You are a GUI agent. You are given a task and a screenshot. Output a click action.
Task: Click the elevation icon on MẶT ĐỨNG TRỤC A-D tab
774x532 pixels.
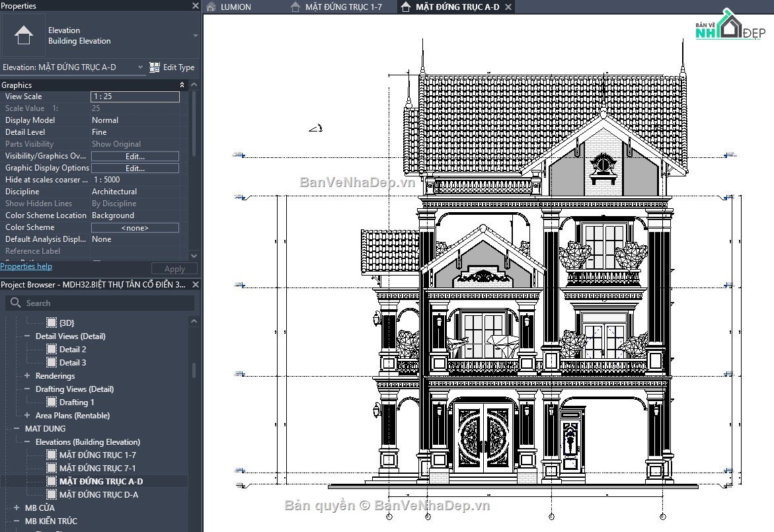406,7
